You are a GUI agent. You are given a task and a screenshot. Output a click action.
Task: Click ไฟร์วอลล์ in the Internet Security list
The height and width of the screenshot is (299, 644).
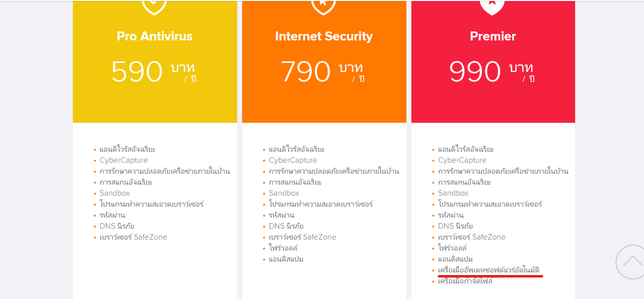(x=283, y=248)
